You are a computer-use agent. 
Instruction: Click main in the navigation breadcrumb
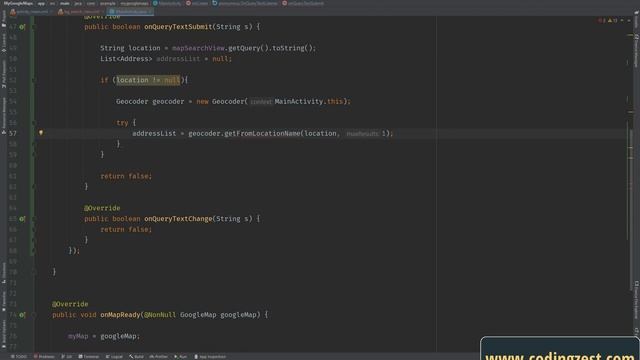[x=64, y=3]
